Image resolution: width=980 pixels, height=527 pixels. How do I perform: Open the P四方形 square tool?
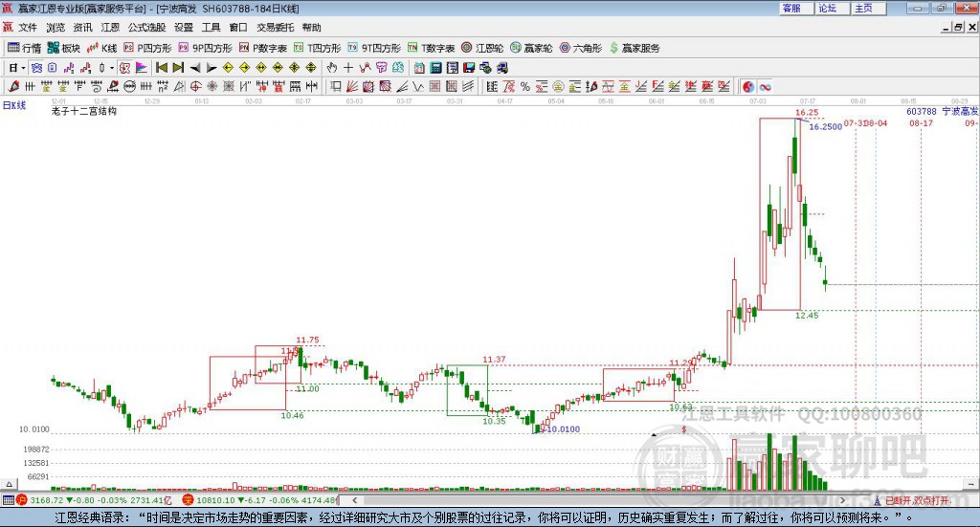[147, 48]
